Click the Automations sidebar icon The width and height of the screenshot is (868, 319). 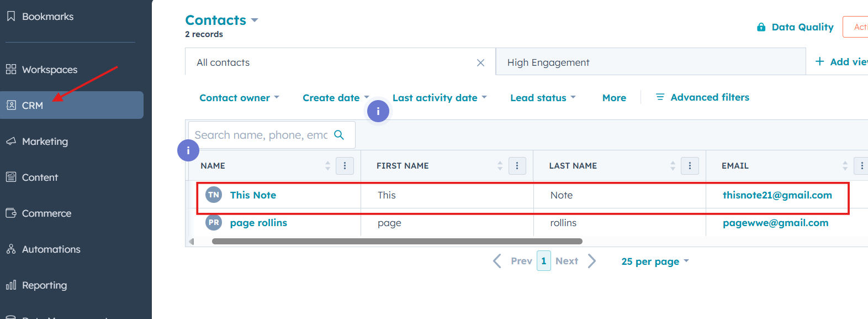(11, 249)
